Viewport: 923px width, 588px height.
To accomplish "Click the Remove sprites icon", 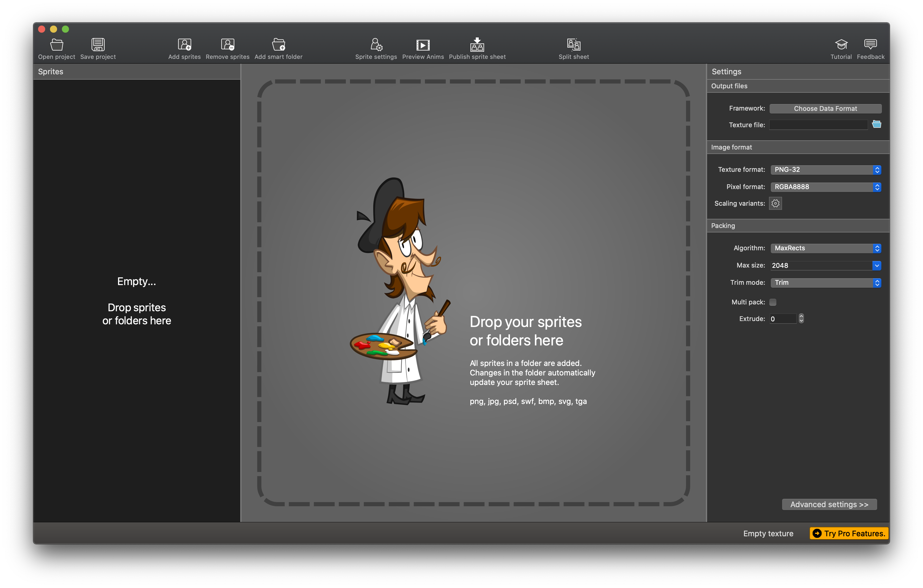I will pyautogui.click(x=227, y=45).
